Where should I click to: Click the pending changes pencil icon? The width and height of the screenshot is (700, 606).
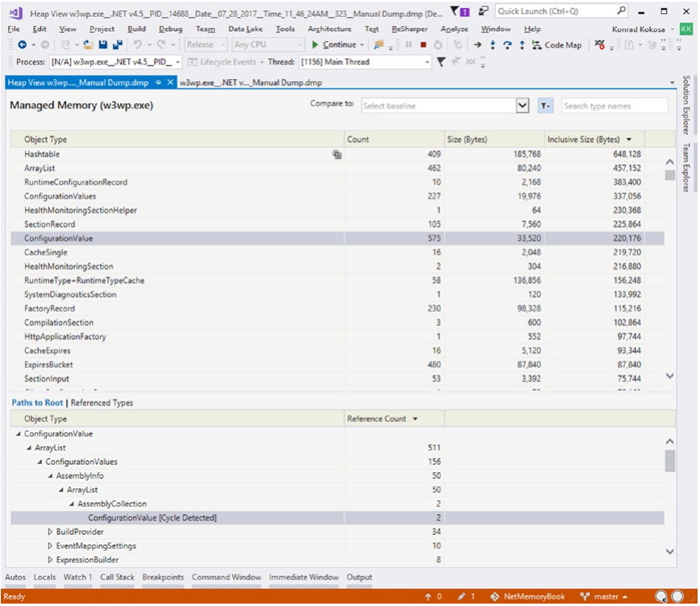point(461,596)
